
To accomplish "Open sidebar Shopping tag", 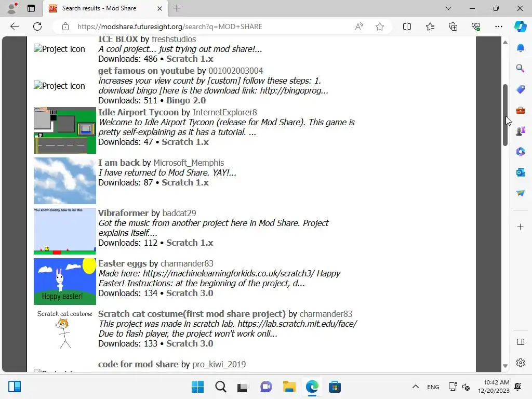I will tap(520, 89).
